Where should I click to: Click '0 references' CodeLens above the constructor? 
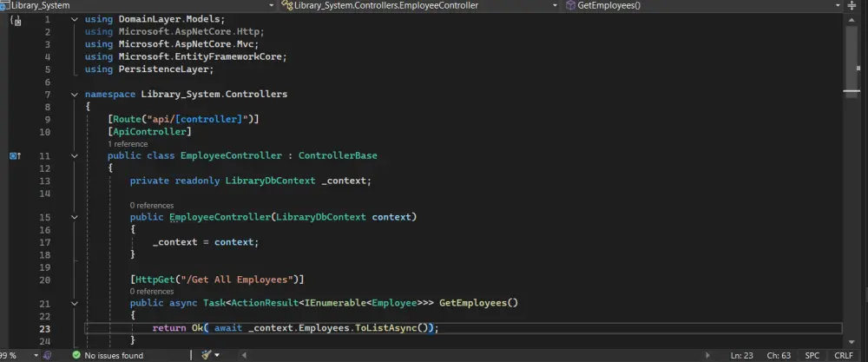152,206
